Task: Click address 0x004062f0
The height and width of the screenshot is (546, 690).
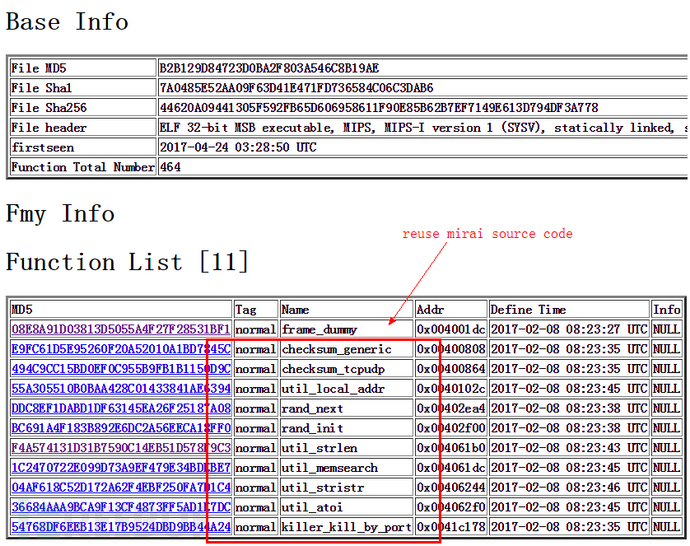Action: 451,507
